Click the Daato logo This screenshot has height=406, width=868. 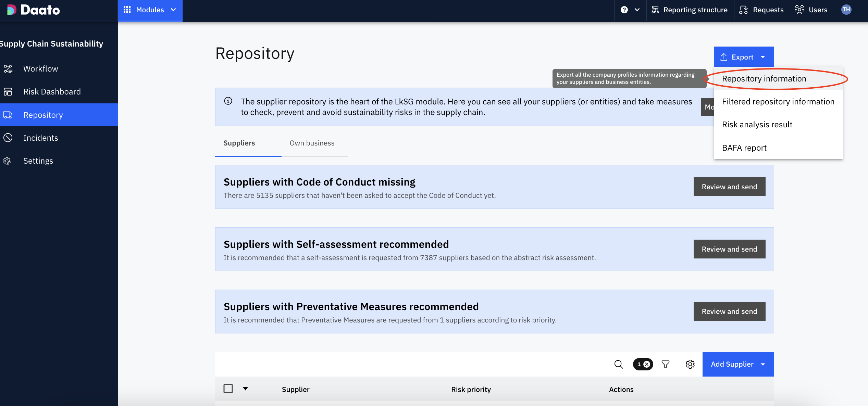34,10
